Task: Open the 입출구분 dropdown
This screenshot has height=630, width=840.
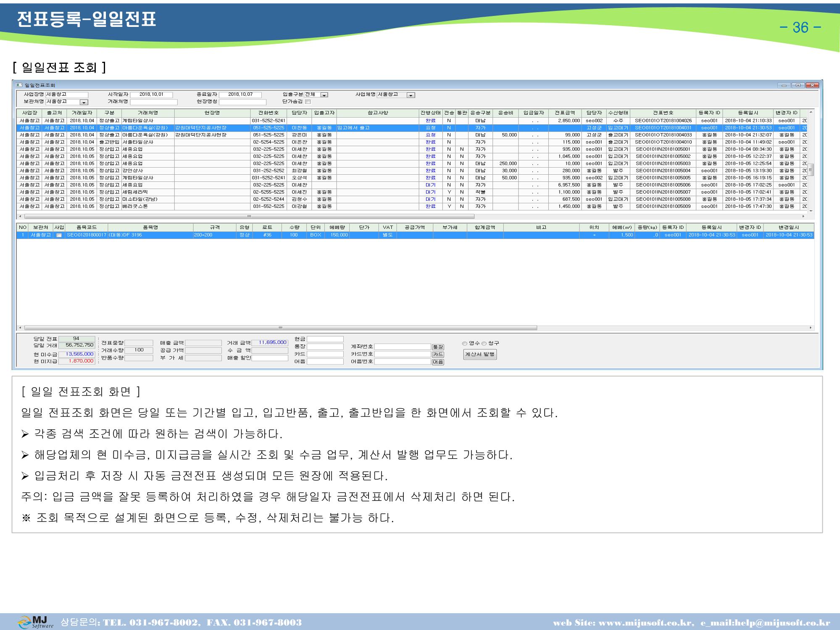Action: [324, 95]
